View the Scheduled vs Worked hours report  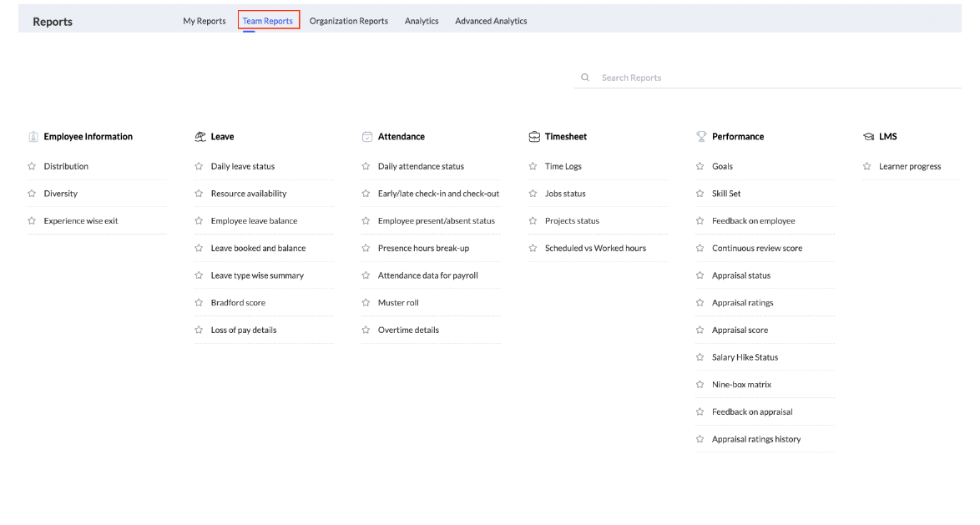pos(597,248)
